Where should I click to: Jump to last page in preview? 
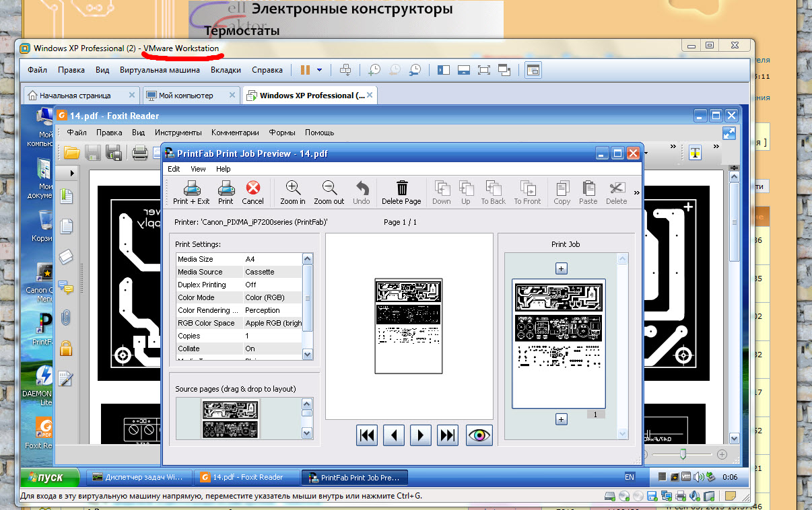coord(448,435)
